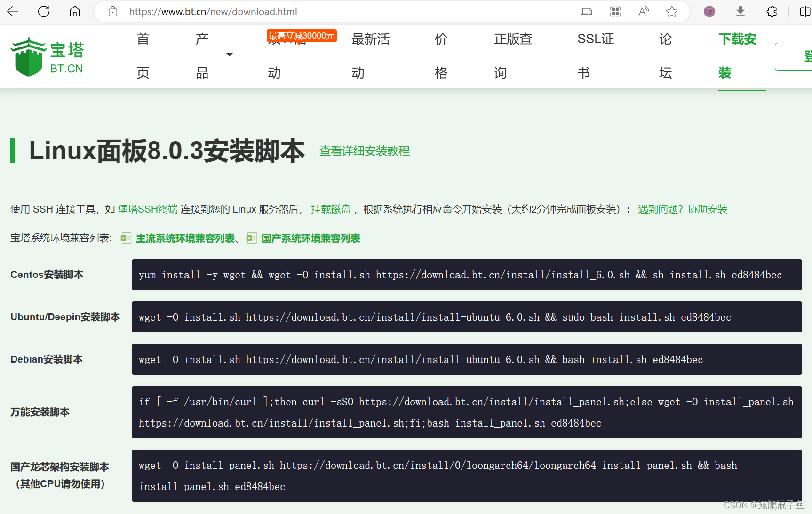Click the Ubuntu/Deepin sudo bash command box
Image resolution: width=812 pixels, height=514 pixels.
(467, 317)
